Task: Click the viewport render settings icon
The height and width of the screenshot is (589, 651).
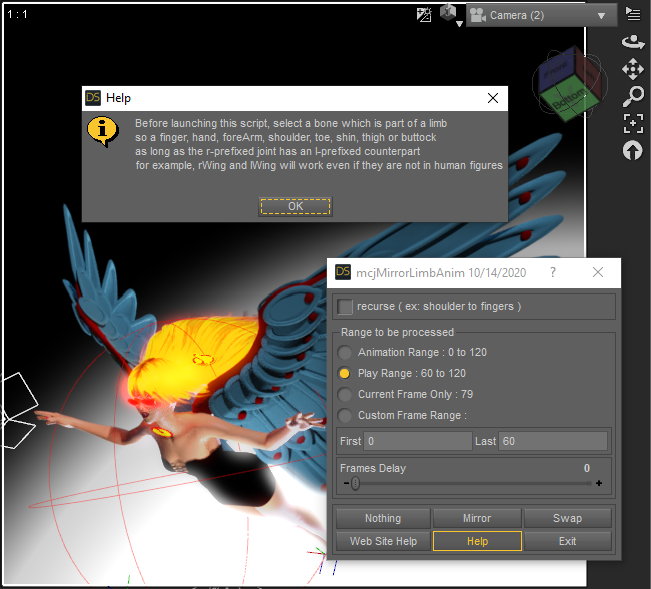Action: [x=424, y=15]
